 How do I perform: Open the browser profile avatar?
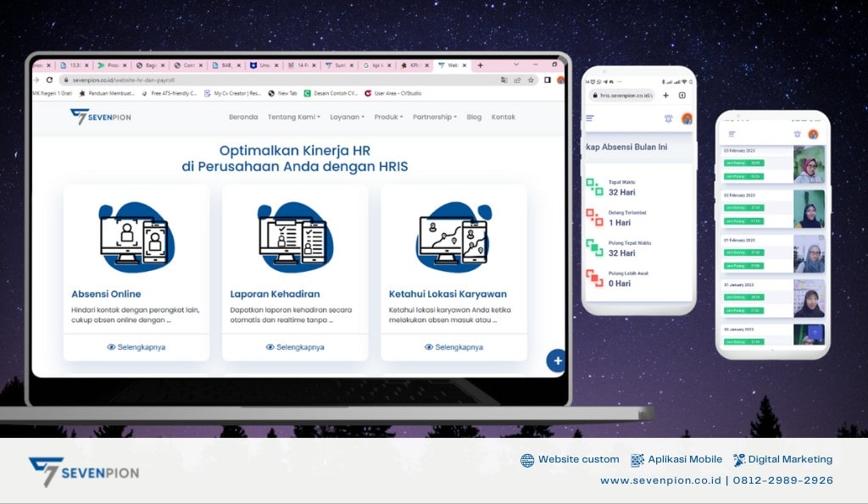point(560,80)
